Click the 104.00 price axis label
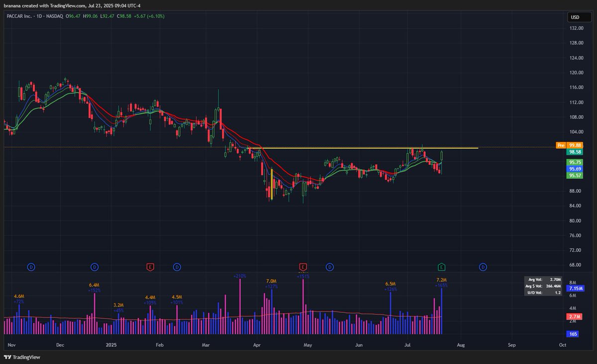The image size is (597, 364). (x=576, y=132)
